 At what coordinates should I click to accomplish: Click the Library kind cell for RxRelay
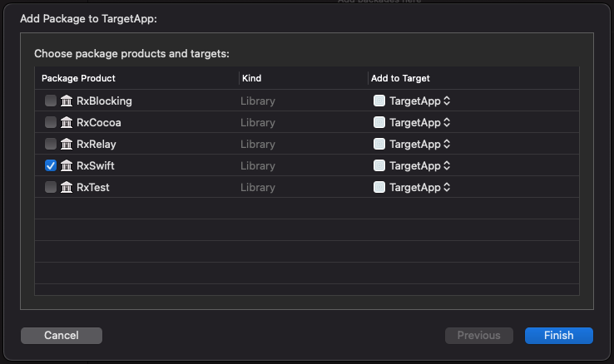click(x=258, y=144)
